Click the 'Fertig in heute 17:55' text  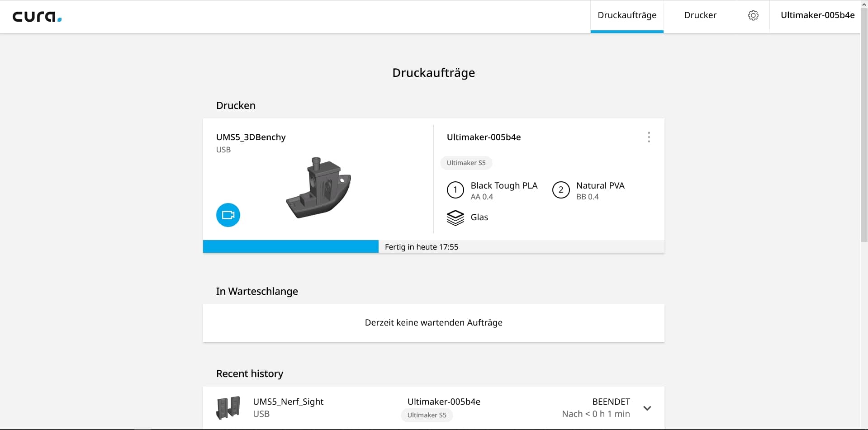pos(422,247)
